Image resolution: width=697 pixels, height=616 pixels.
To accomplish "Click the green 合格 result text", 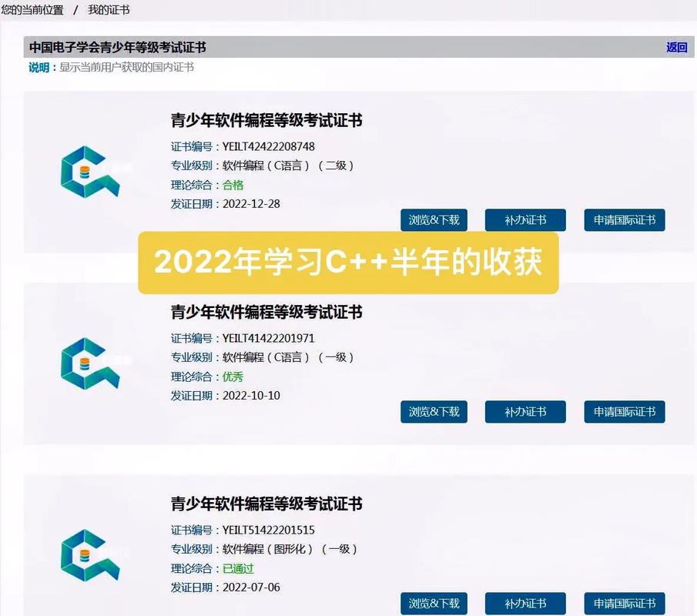I will pos(233,185).
